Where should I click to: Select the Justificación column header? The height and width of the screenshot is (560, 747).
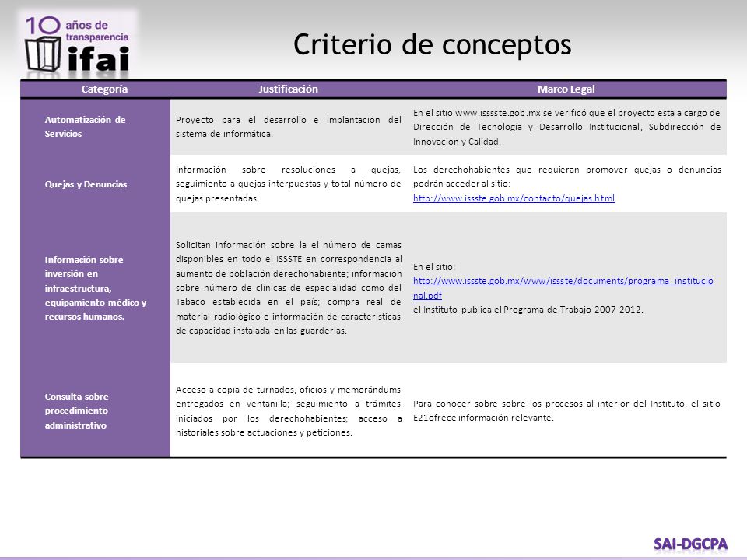pyautogui.click(x=288, y=89)
